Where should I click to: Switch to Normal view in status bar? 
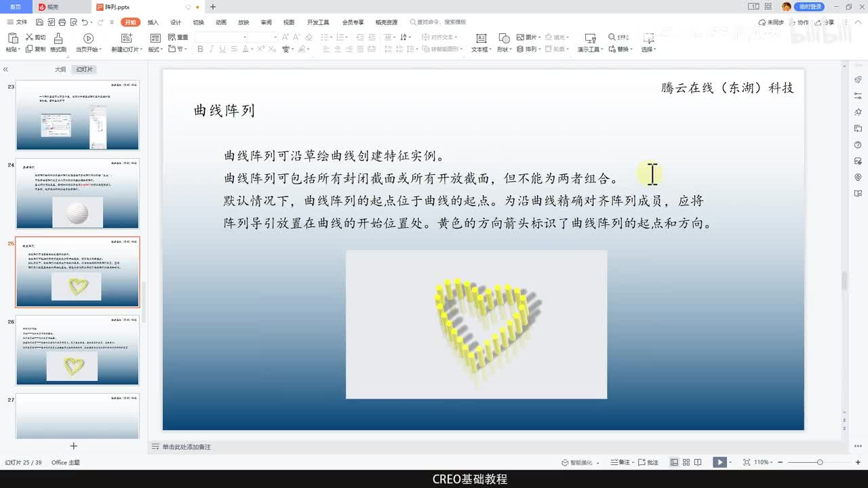(x=674, y=462)
